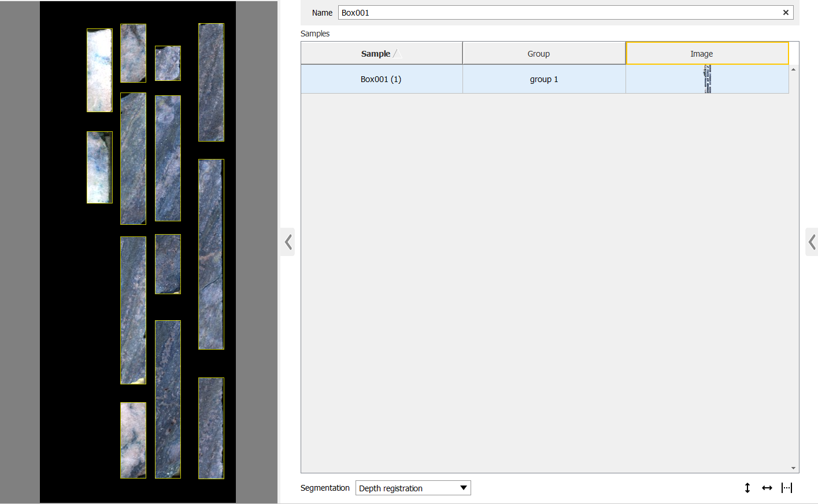Select the top-left white core segment
The height and width of the screenshot is (504, 818).
99,70
